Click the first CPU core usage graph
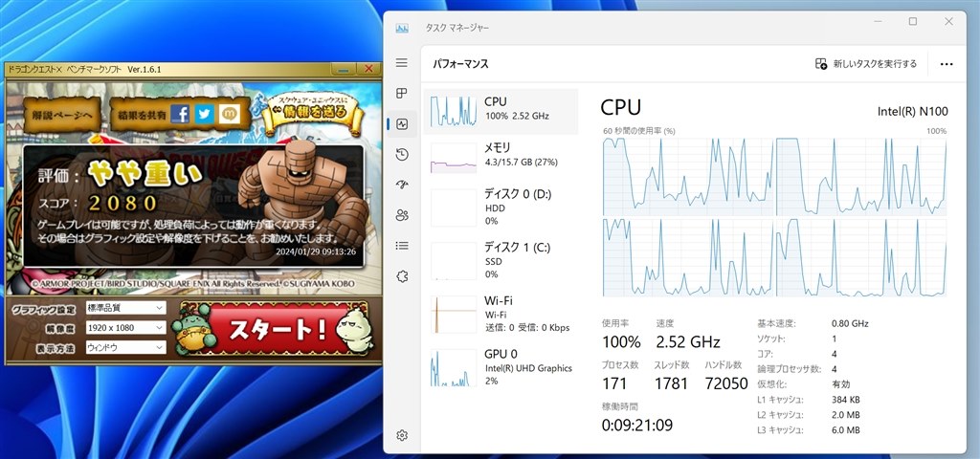 [x=688, y=177]
